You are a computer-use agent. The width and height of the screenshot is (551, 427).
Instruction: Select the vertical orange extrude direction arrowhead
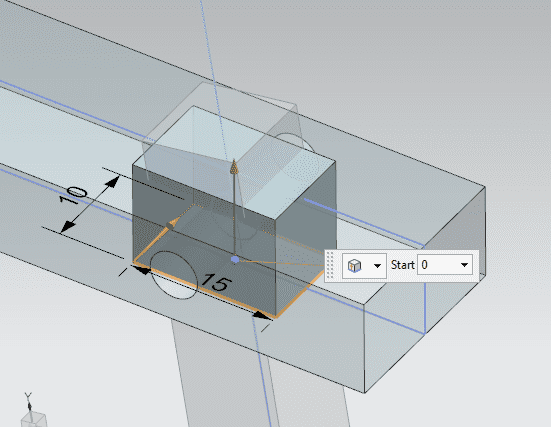point(234,167)
